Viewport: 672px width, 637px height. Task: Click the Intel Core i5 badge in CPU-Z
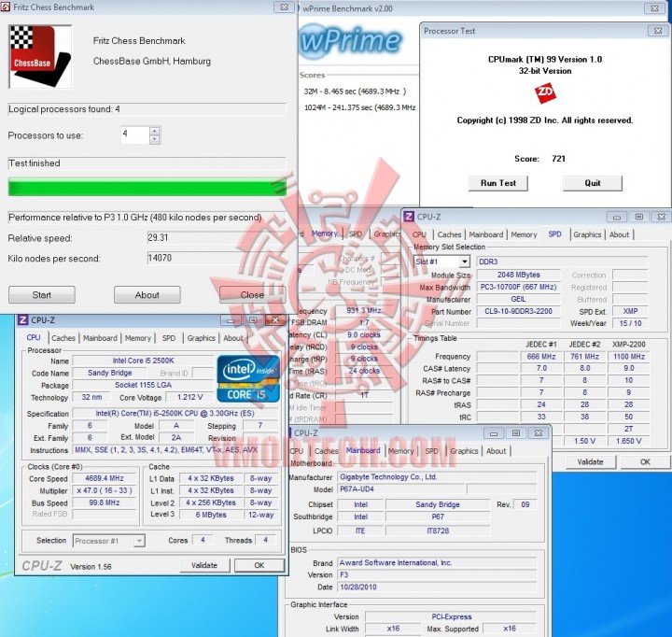coord(248,378)
